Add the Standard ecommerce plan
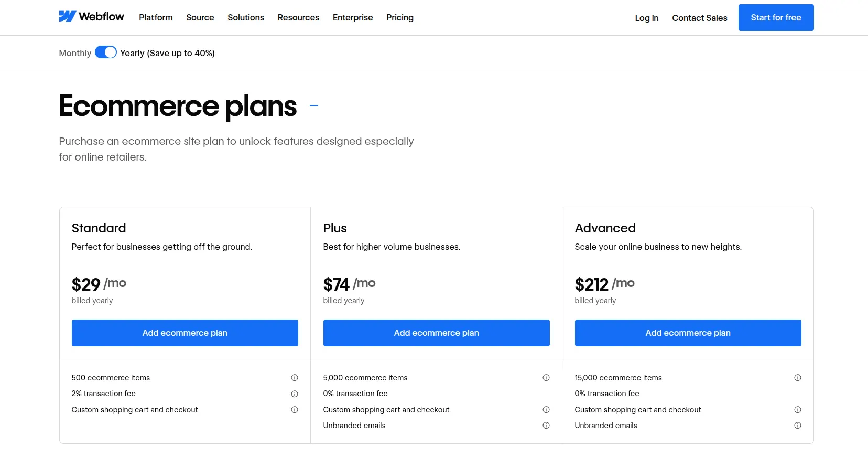 [185, 333]
